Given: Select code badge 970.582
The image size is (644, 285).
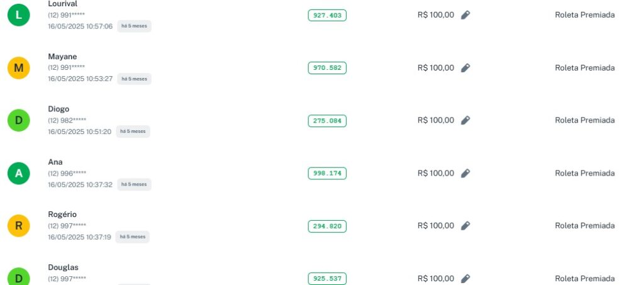Looking at the screenshot, I should pyautogui.click(x=327, y=68).
